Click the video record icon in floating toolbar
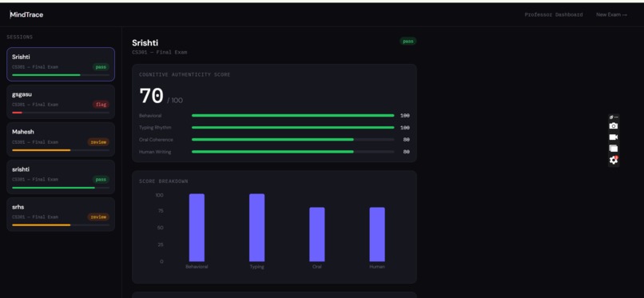This screenshot has height=298, width=644. pyautogui.click(x=613, y=137)
